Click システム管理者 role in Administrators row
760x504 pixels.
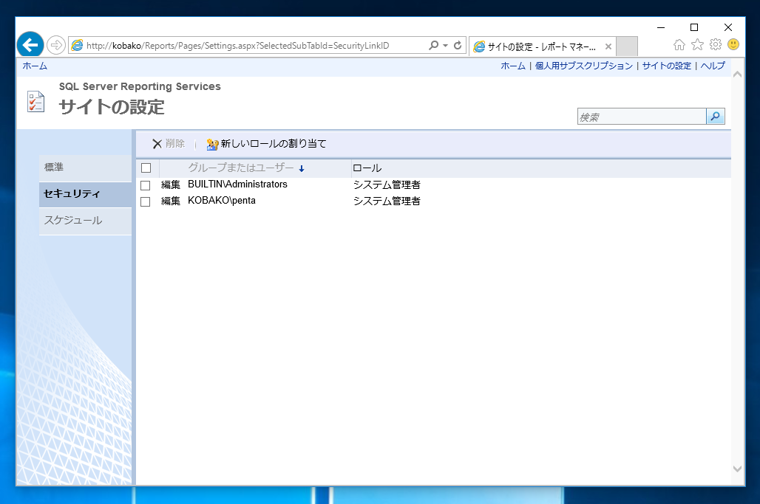[387, 185]
